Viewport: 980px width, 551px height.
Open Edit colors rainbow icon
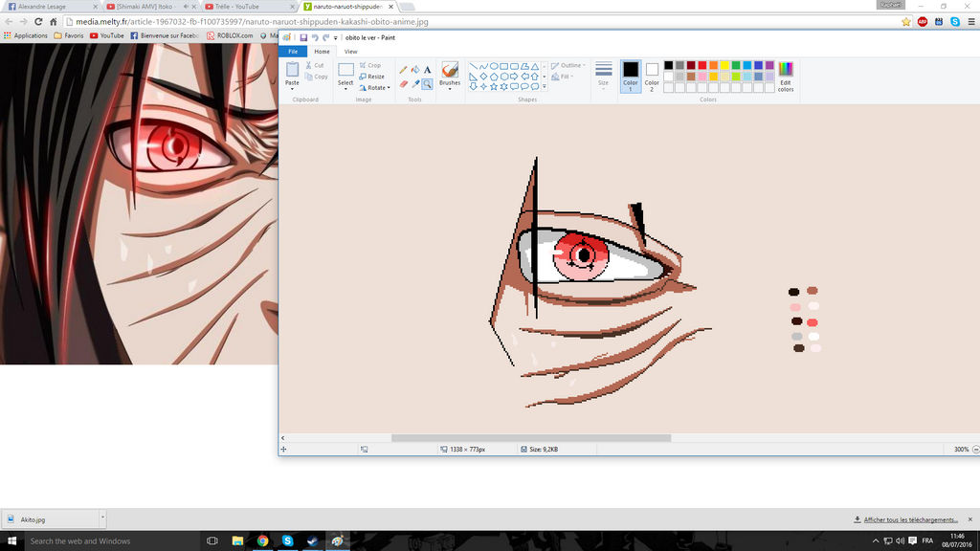[786, 69]
